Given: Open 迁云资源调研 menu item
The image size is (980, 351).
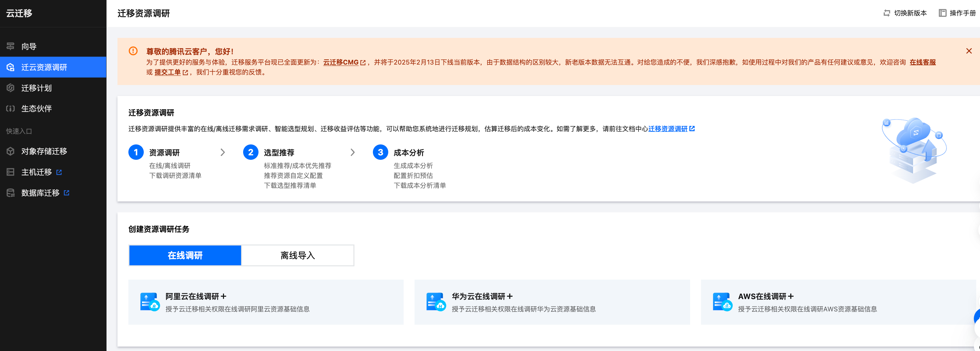Looking at the screenshot, I should (53, 67).
